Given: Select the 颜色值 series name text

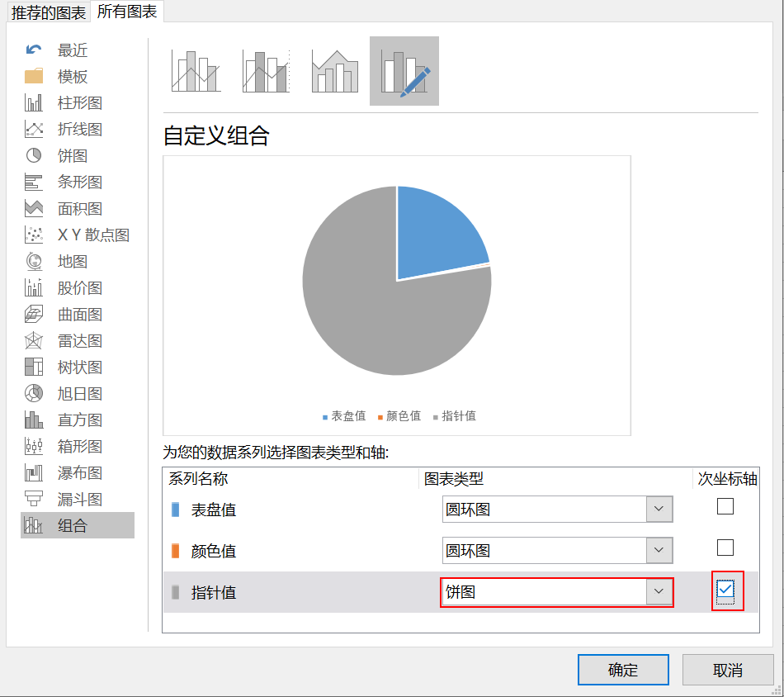Looking at the screenshot, I should coord(214,551).
